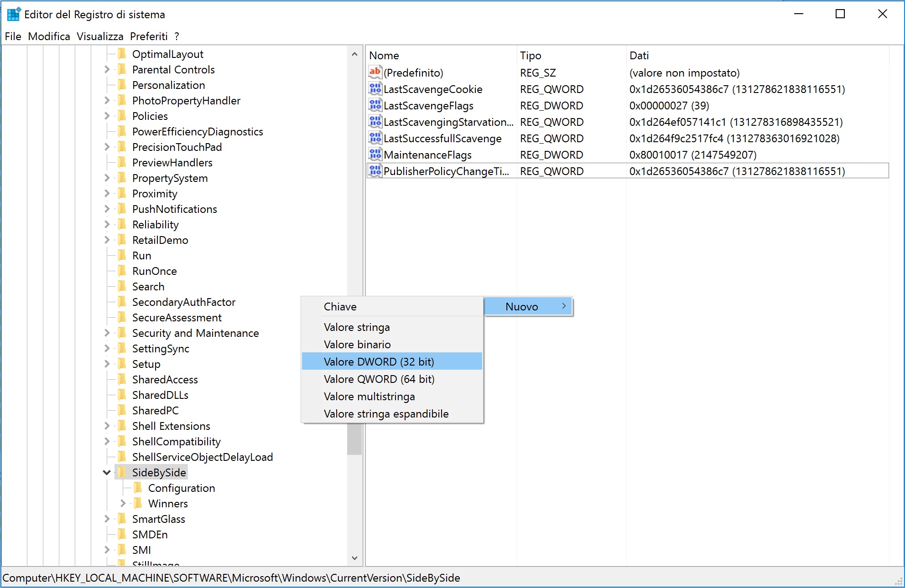Image resolution: width=905 pixels, height=588 pixels.
Task: Click the RunOnce folder icon
Action: 122,271
